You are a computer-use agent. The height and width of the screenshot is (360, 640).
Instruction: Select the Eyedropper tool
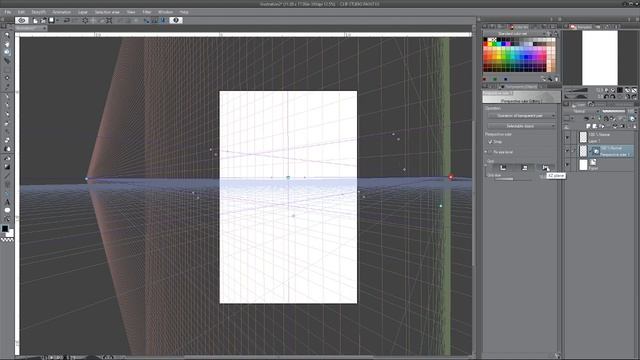pyautogui.click(x=7, y=87)
